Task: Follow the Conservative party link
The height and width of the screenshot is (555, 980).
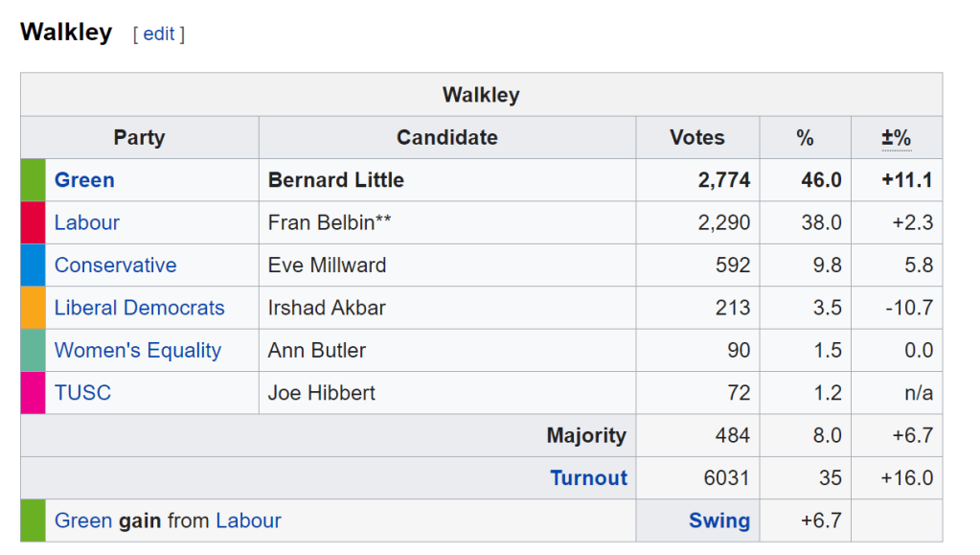Action: coord(115,266)
